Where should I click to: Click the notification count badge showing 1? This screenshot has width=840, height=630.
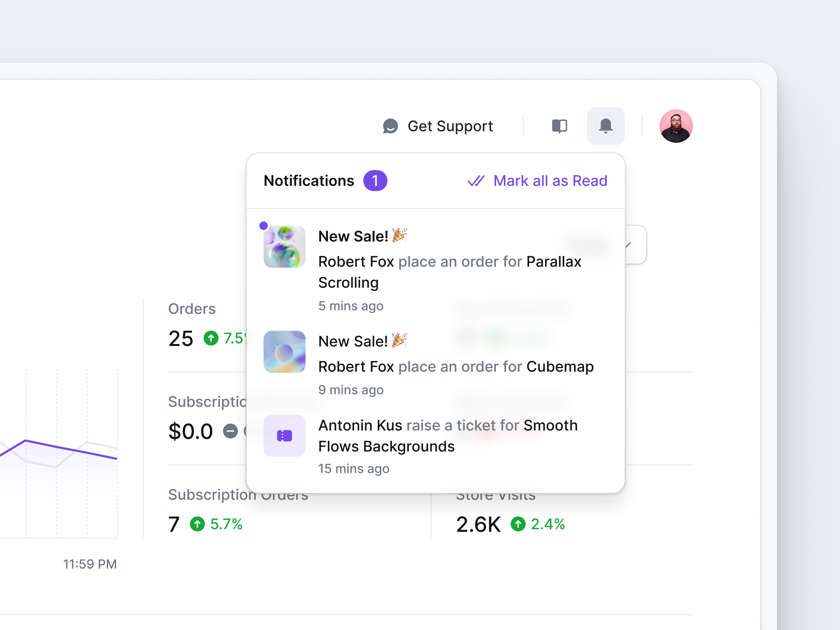click(375, 181)
